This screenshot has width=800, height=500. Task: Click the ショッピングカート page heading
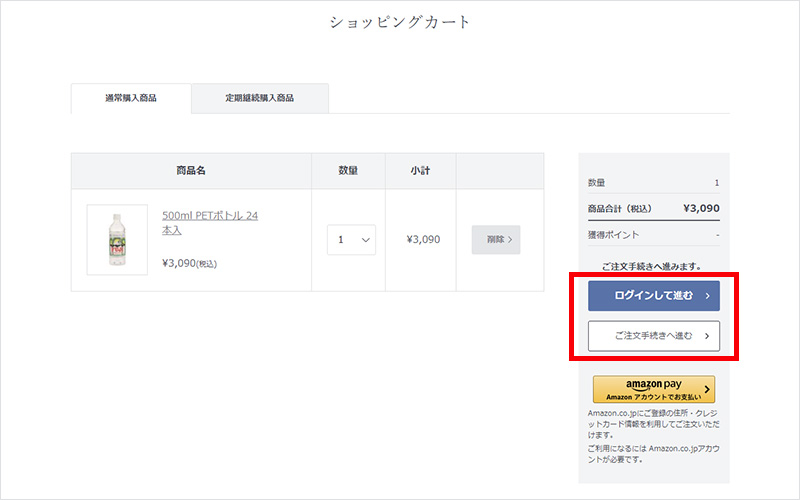tap(400, 22)
